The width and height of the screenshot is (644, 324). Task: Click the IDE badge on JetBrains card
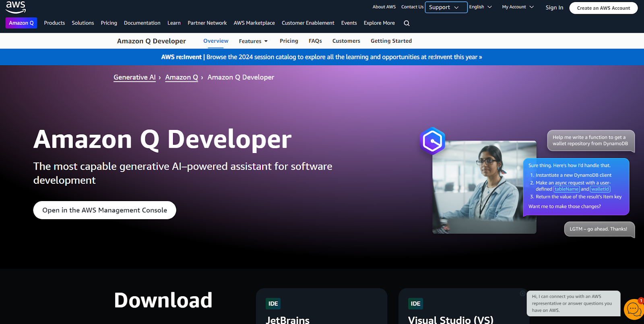(273, 304)
